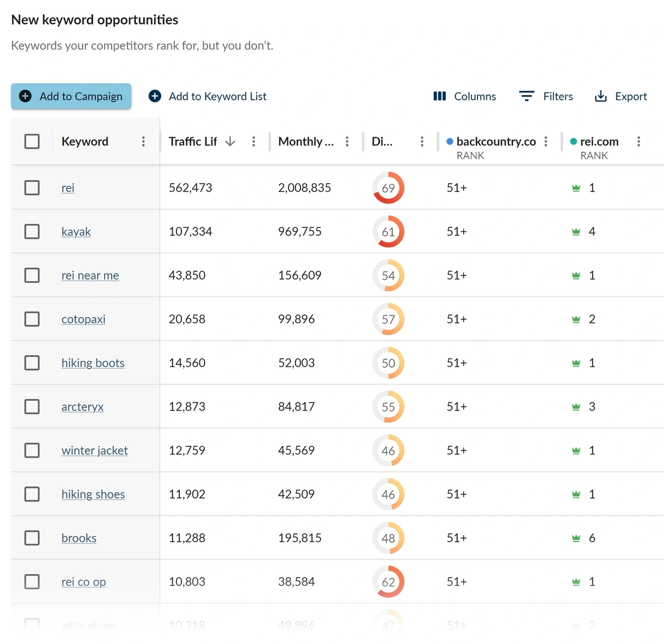Viewport: 664px width, 644px height.
Task: Open rei.com column options menu
Action: click(639, 142)
